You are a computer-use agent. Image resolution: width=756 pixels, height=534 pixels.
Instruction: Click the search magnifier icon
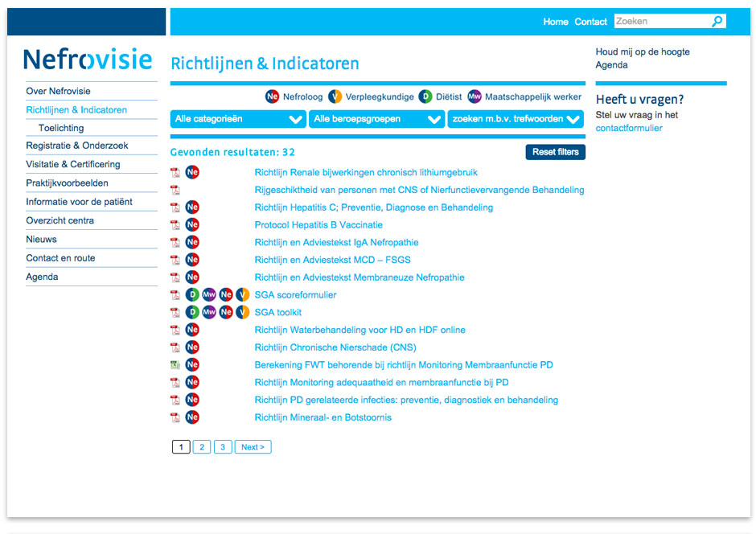(717, 21)
